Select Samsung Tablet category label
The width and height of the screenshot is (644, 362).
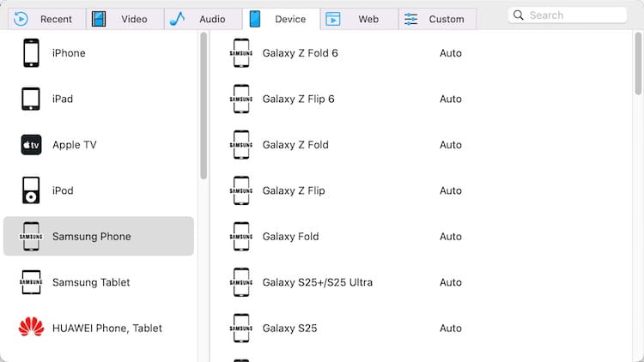[x=91, y=282]
